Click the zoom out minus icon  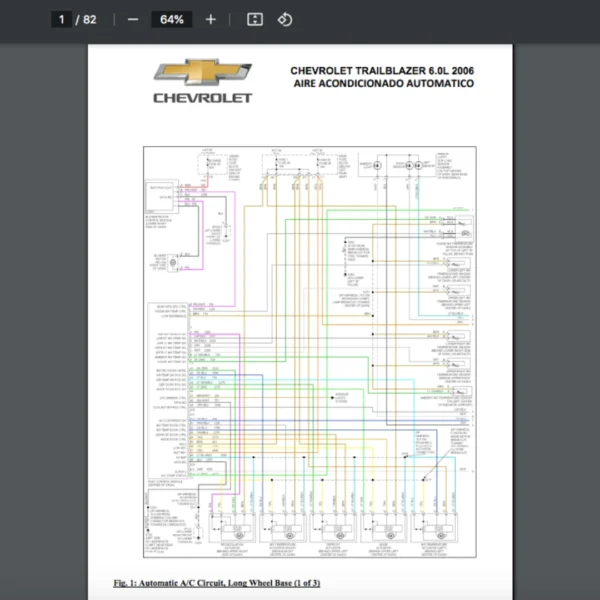(x=133, y=19)
